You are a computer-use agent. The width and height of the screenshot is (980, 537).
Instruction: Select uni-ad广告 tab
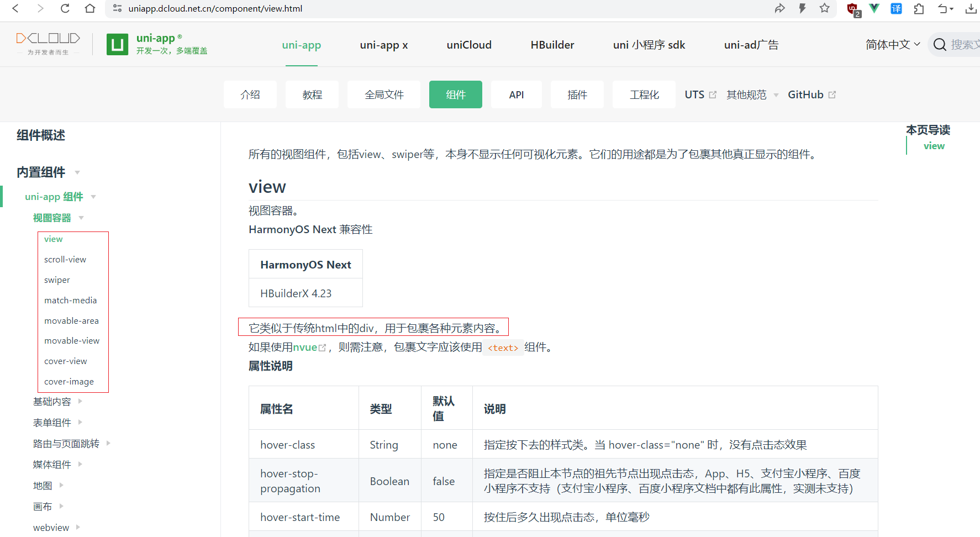tap(751, 45)
